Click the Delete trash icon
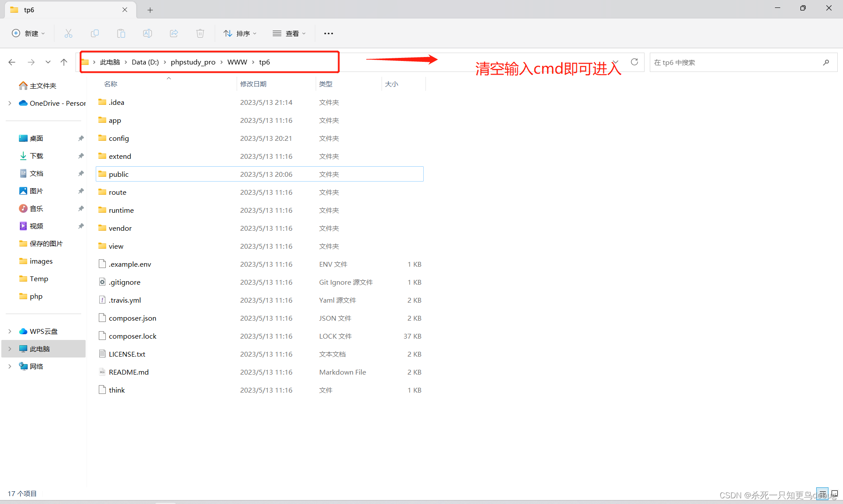The height and width of the screenshot is (504, 843). click(x=200, y=33)
